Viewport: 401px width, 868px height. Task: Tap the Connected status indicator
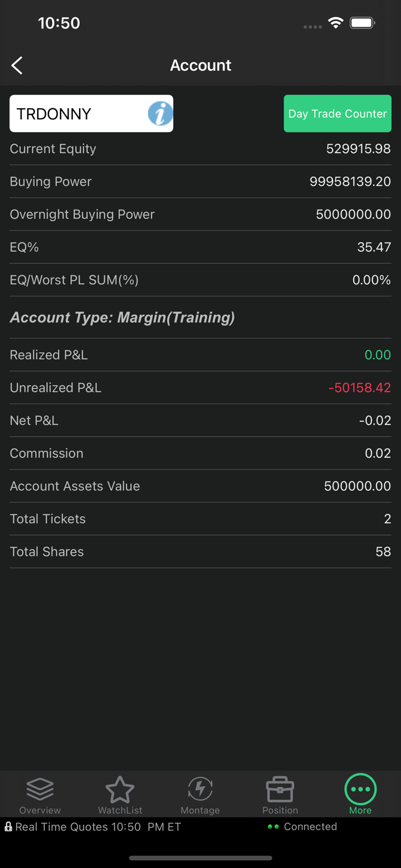(x=303, y=827)
